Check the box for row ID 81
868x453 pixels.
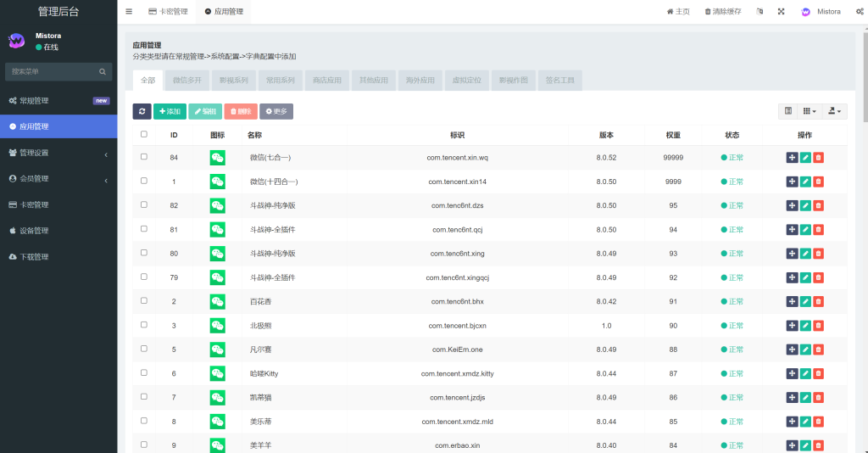[x=144, y=229]
